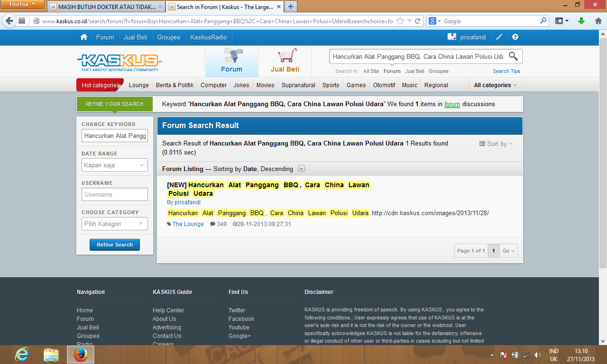Open Help Center footer link
This screenshot has width=607, height=364.
168,310
